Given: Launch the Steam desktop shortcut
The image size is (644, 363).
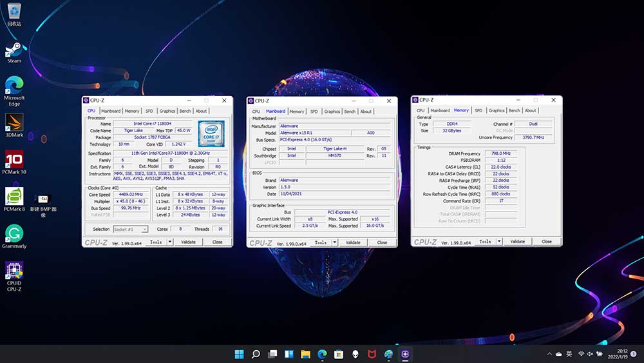Looking at the screenshot, I should tap(14, 52).
